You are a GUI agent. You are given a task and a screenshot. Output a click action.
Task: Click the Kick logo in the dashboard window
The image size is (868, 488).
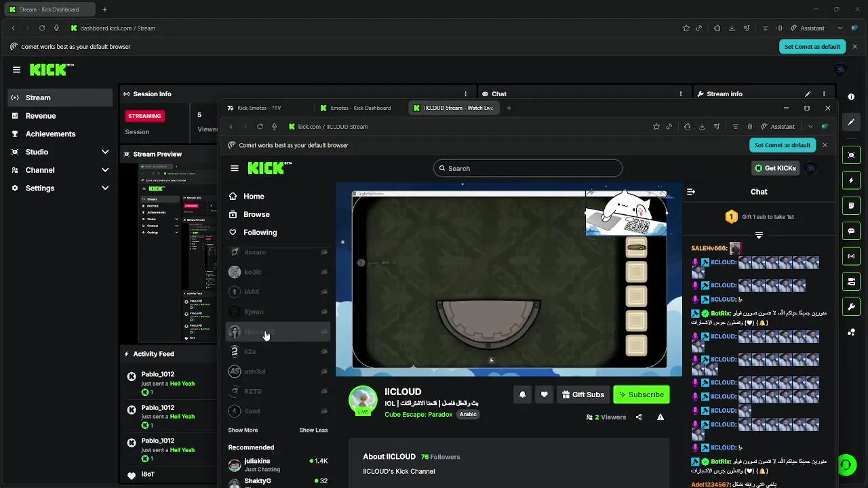(x=52, y=69)
